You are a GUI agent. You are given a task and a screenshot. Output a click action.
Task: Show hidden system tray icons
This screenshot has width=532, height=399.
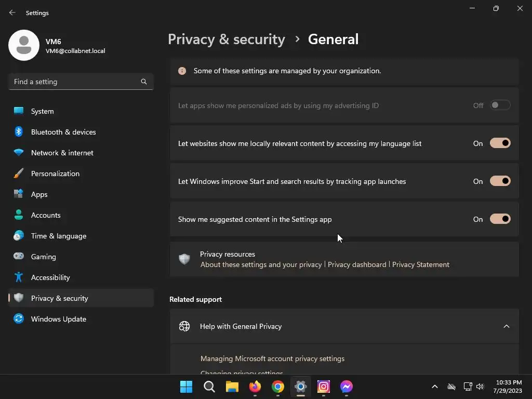(435, 387)
